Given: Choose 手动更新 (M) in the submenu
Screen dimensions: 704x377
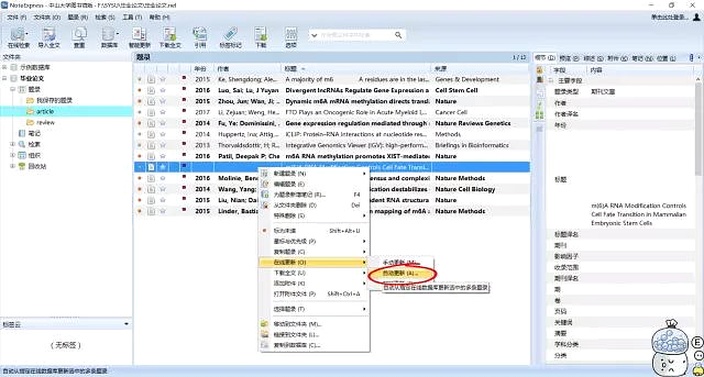Looking at the screenshot, I should [400, 262].
